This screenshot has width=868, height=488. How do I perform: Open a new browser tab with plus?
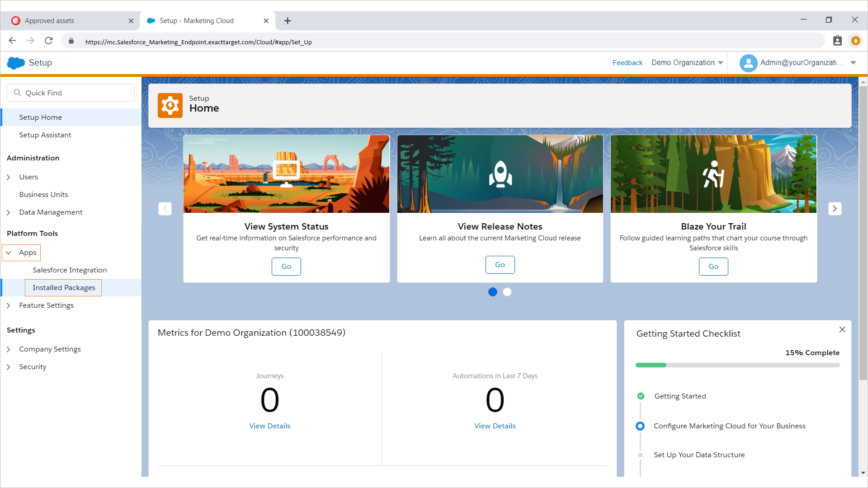click(288, 21)
